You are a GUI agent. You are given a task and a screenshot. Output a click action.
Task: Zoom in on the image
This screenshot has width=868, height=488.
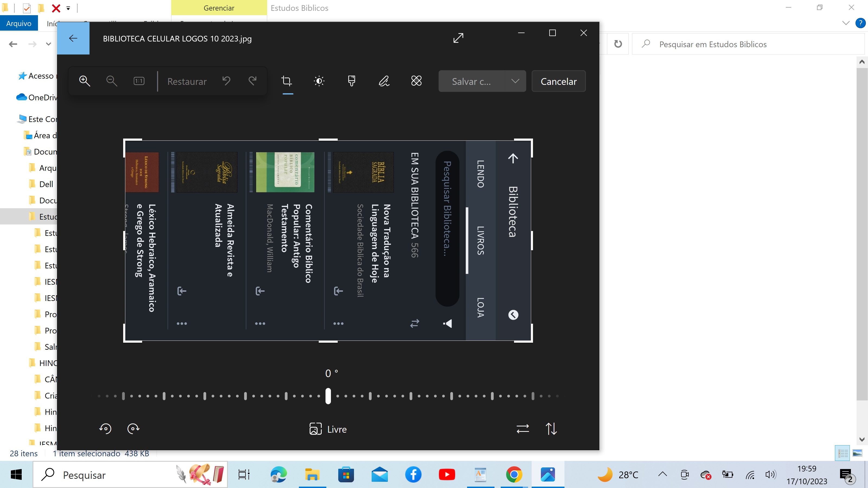coord(84,81)
